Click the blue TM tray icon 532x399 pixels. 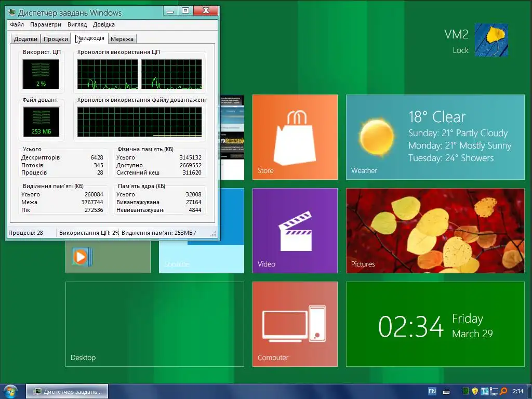485,391
